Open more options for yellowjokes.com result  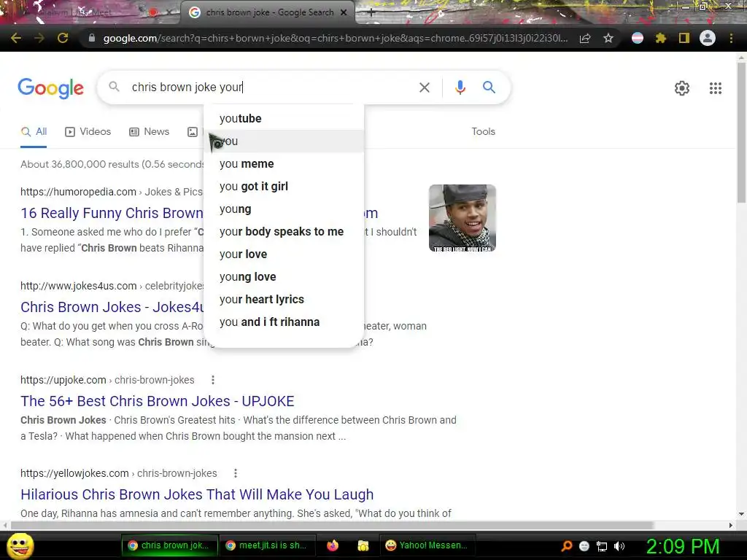pyautogui.click(x=236, y=473)
